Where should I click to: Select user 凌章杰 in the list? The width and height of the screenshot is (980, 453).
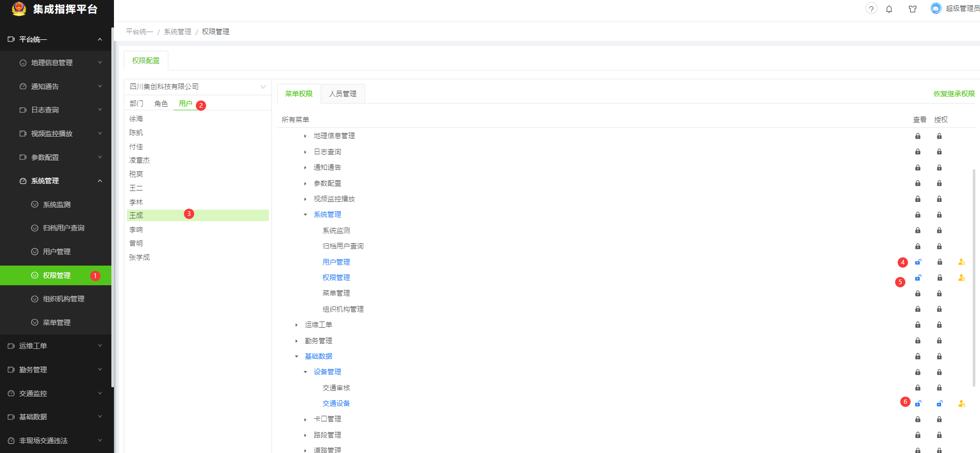tap(139, 160)
